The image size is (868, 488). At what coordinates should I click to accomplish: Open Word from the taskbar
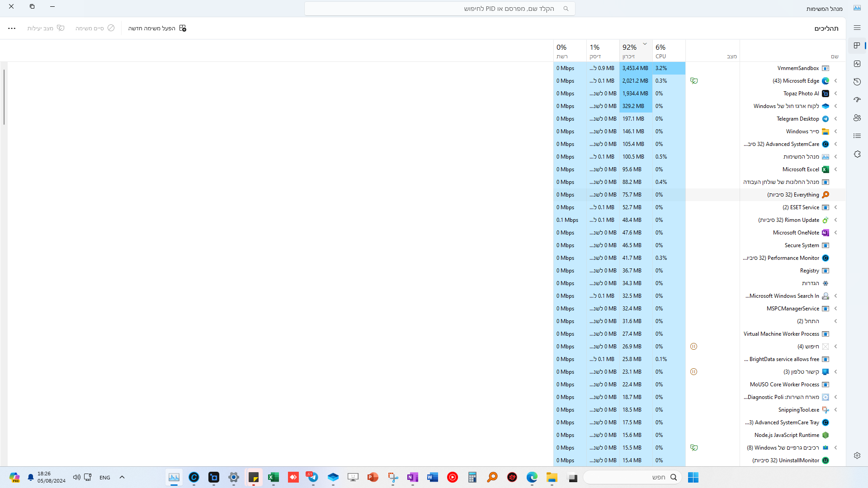pyautogui.click(x=433, y=477)
